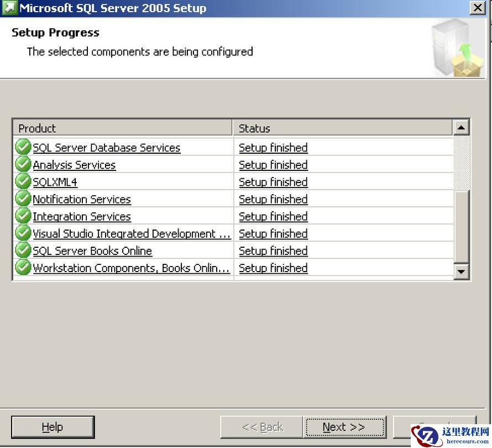View Setup finished status for SQL Server Books Online
The image size is (492, 448).
click(273, 251)
